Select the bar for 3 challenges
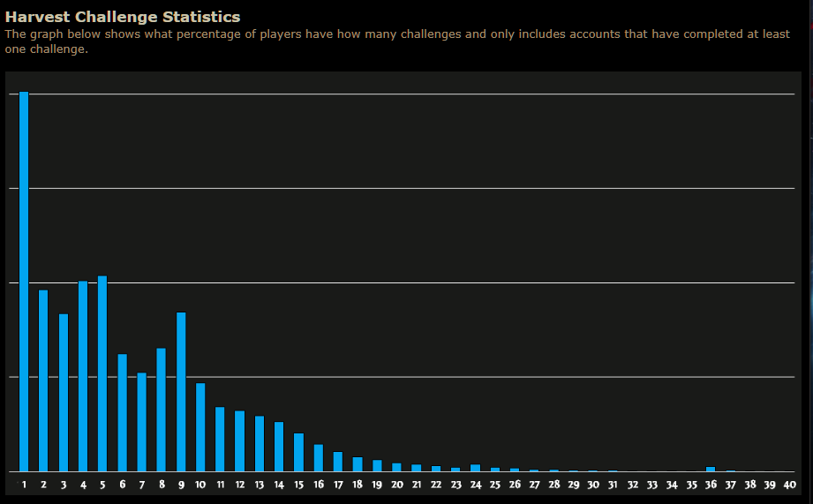Viewport: 813px width, 504px height. 64,393
